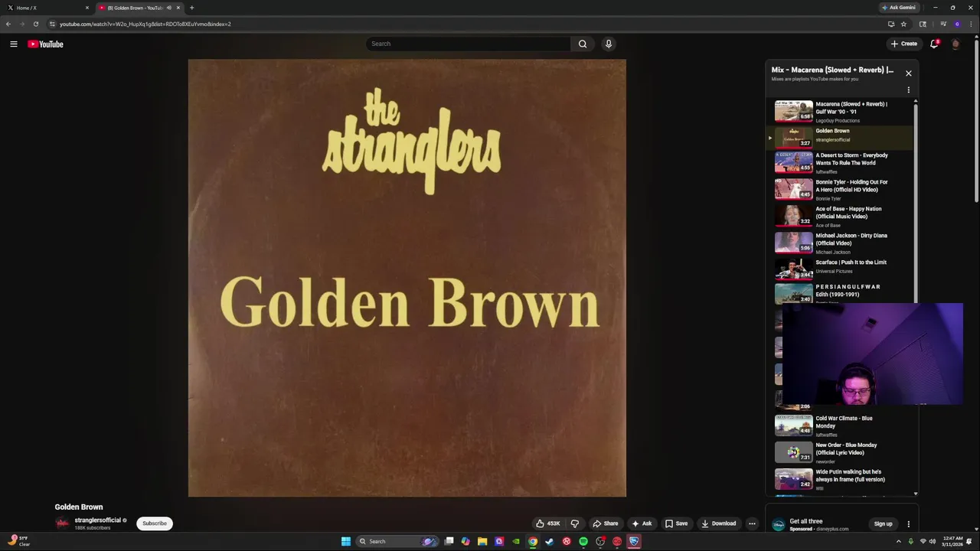
Task: Open clock and date in taskbar
Action: (x=952, y=541)
